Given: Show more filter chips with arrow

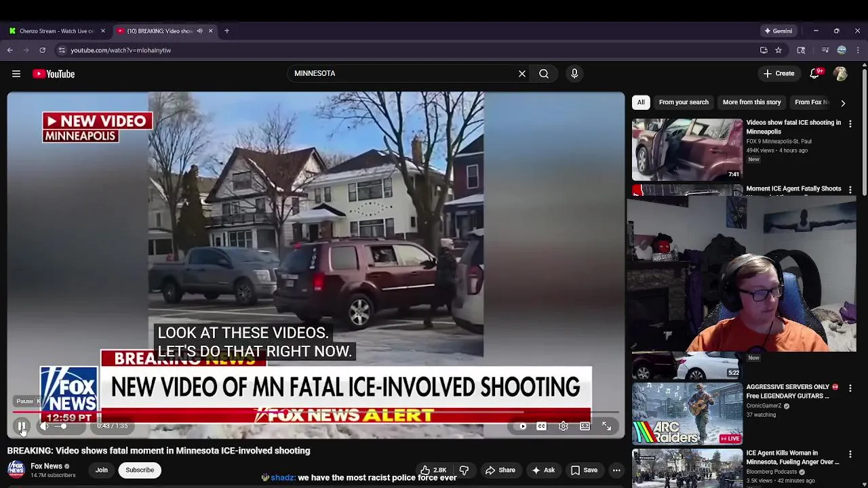Looking at the screenshot, I should [843, 103].
